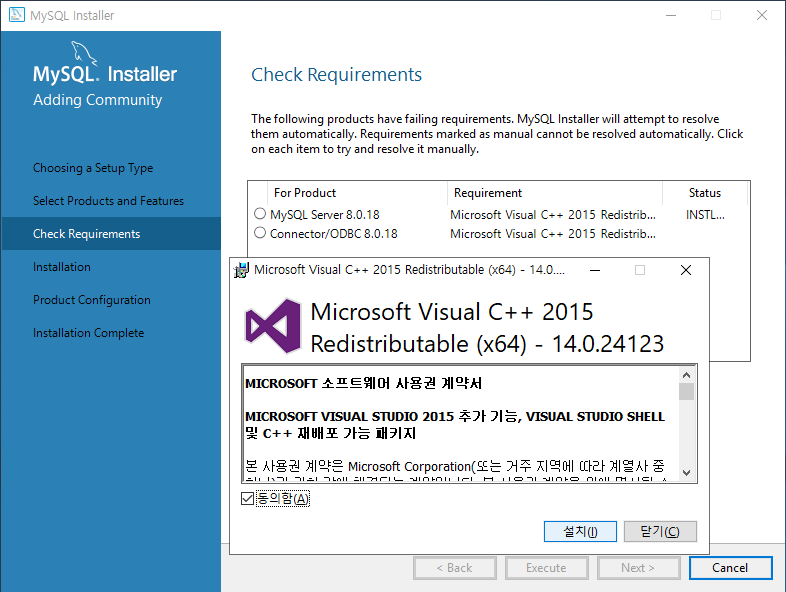
Task: Open the Select Products and Features step
Action: tap(108, 201)
